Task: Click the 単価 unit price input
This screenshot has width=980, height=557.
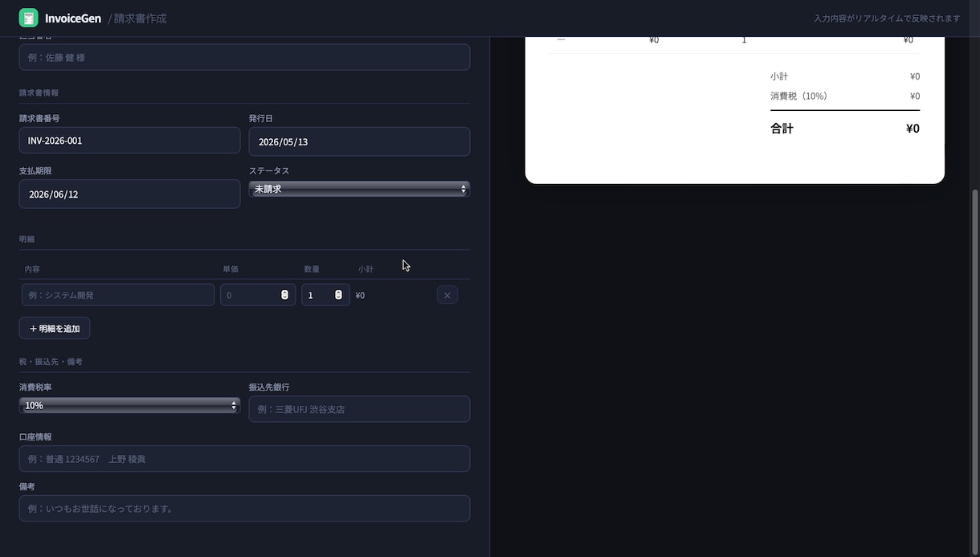Action: pos(258,295)
